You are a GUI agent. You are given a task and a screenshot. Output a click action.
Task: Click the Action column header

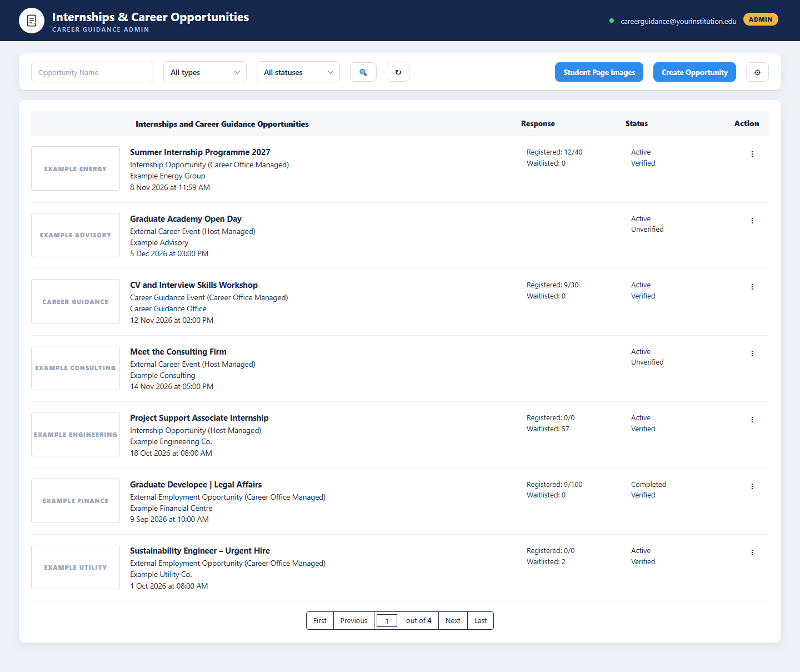pyautogui.click(x=747, y=123)
